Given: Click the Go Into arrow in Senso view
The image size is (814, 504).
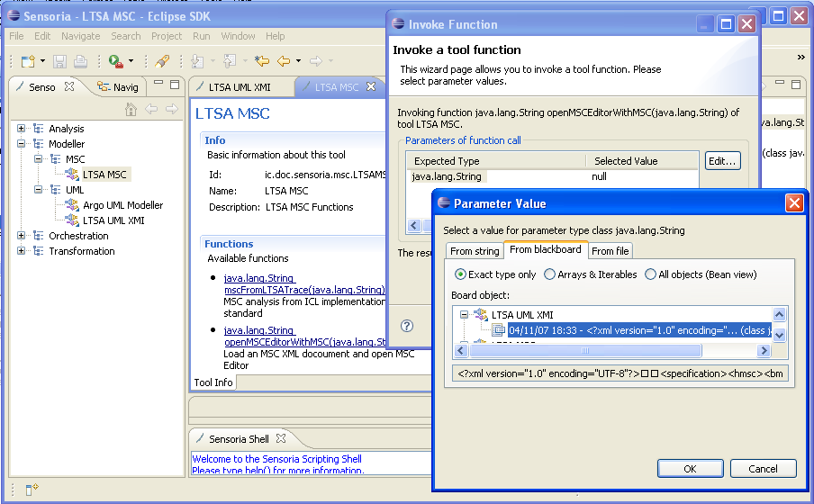Looking at the screenshot, I should point(172,109).
